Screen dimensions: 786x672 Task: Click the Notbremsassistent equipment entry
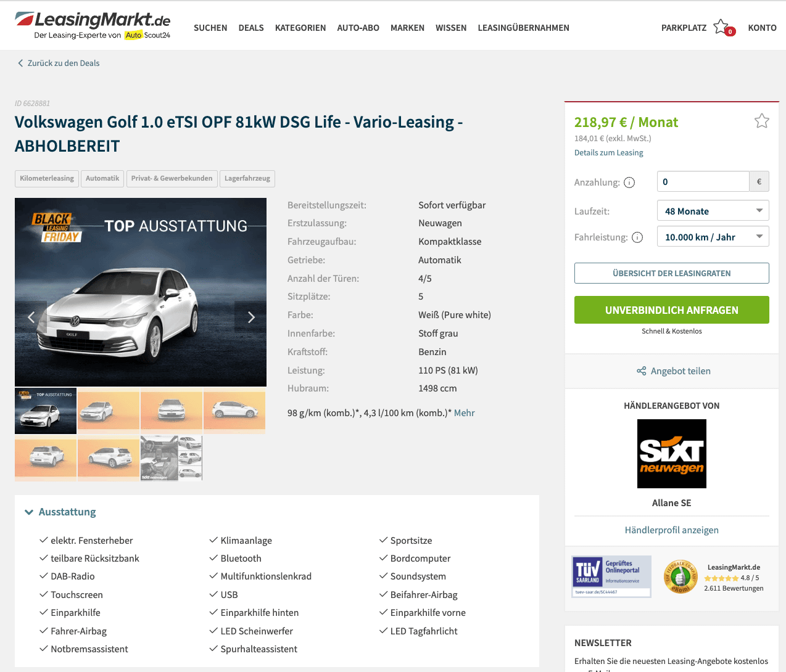click(x=89, y=649)
